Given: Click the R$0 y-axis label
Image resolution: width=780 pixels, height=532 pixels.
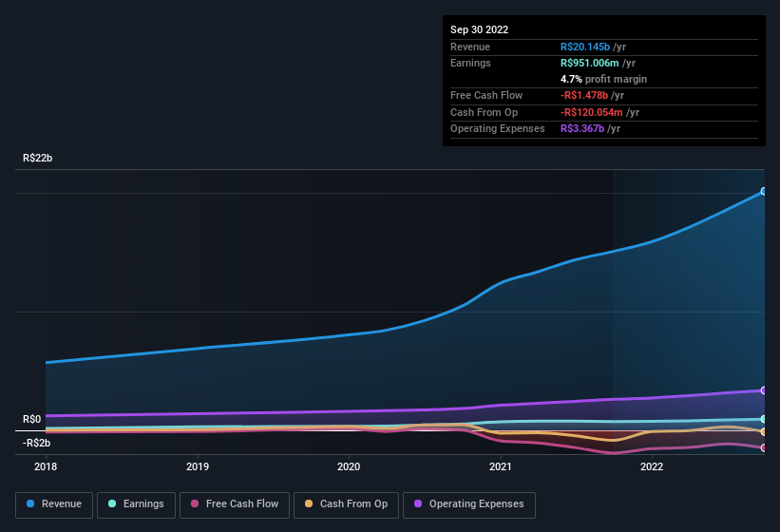Looking at the screenshot, I should coord(32,419).
